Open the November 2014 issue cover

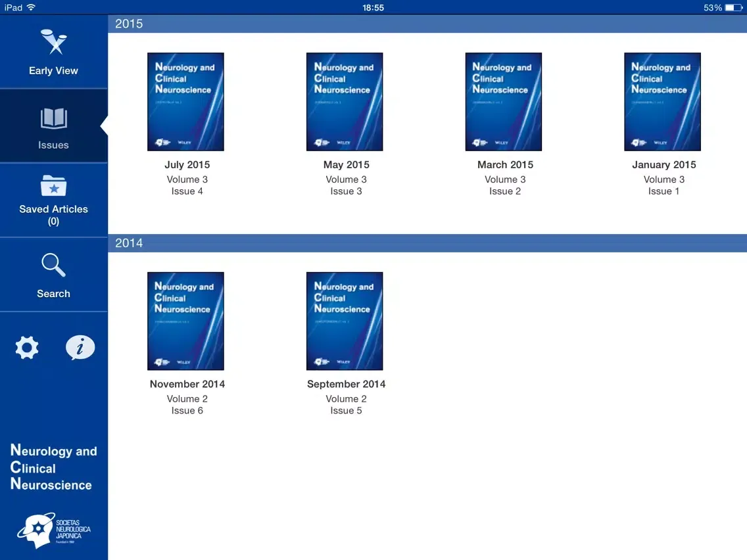click(x=186, y=321)
